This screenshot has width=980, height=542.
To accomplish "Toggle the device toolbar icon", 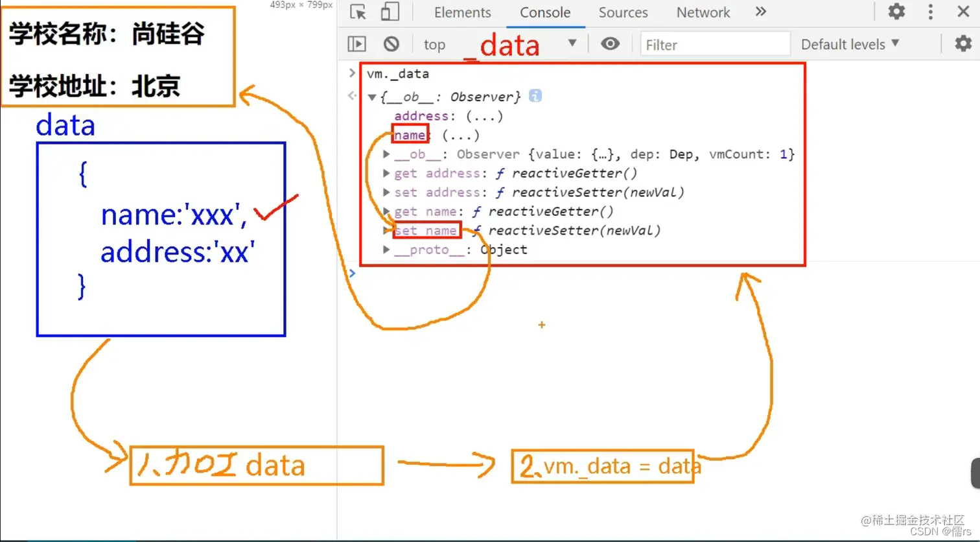I will click(x=390, y=12).
